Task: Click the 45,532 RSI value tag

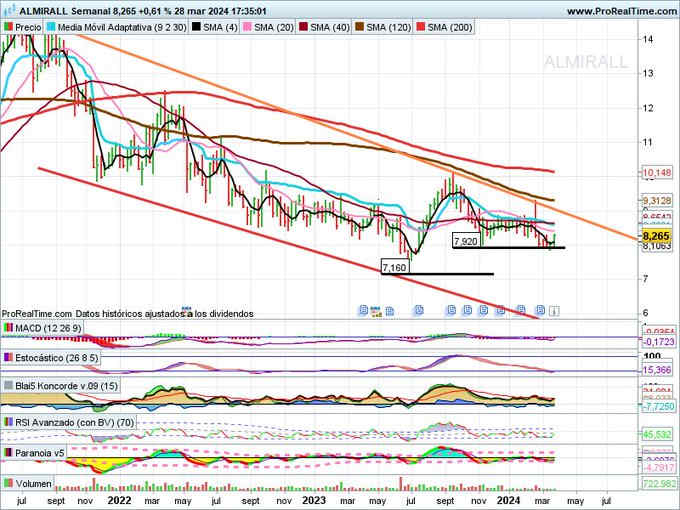Action: (x=657, y=434)
